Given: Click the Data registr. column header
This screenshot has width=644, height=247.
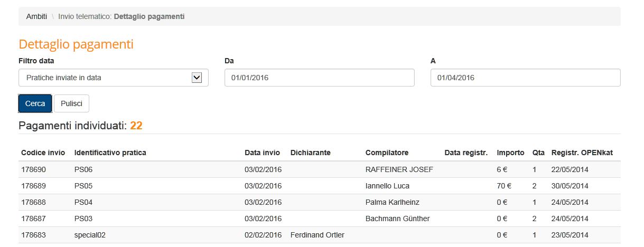Looking at the screenshot, I should (466, 153).
